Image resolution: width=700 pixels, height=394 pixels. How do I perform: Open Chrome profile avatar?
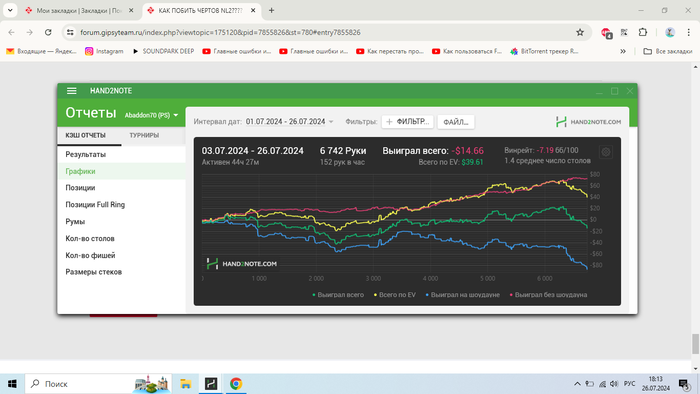click(670, 32)
